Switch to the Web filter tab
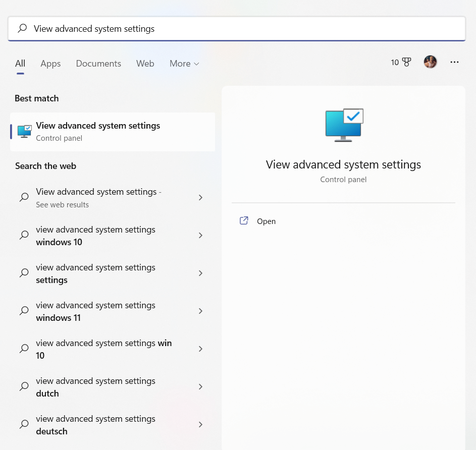Screen dimensions: 476x450 pos(145,64)
